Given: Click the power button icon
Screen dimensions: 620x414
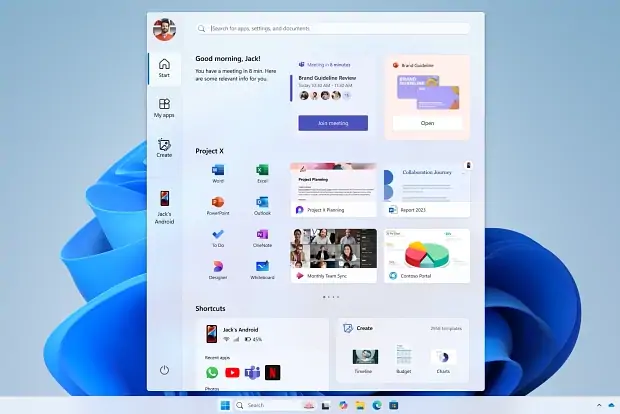Looking at the screenshot, I should click(164, 370).
